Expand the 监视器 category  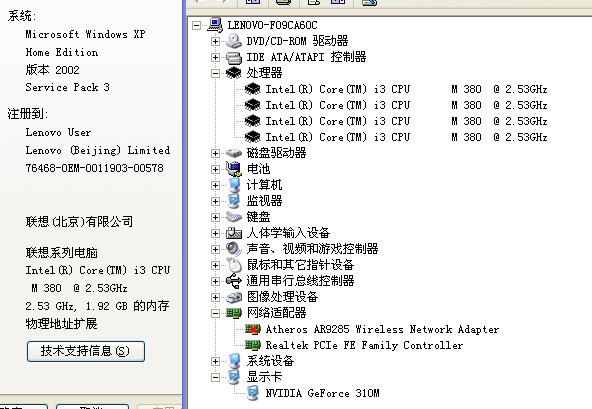coord(215,201)
